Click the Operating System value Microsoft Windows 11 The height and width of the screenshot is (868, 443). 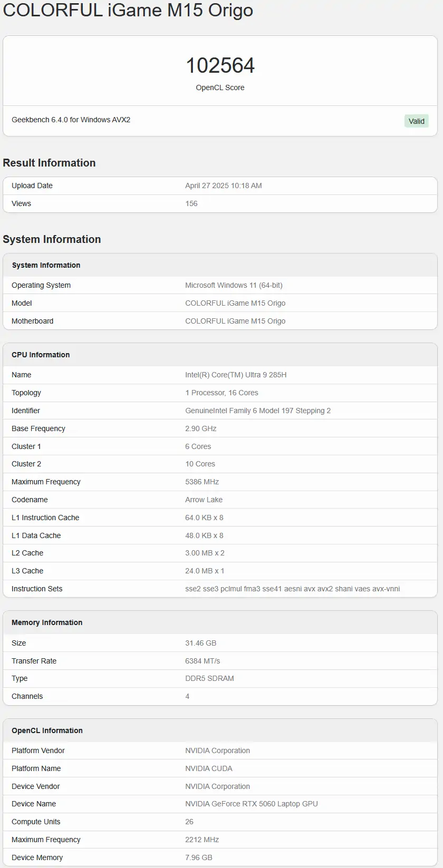point(234,285)
